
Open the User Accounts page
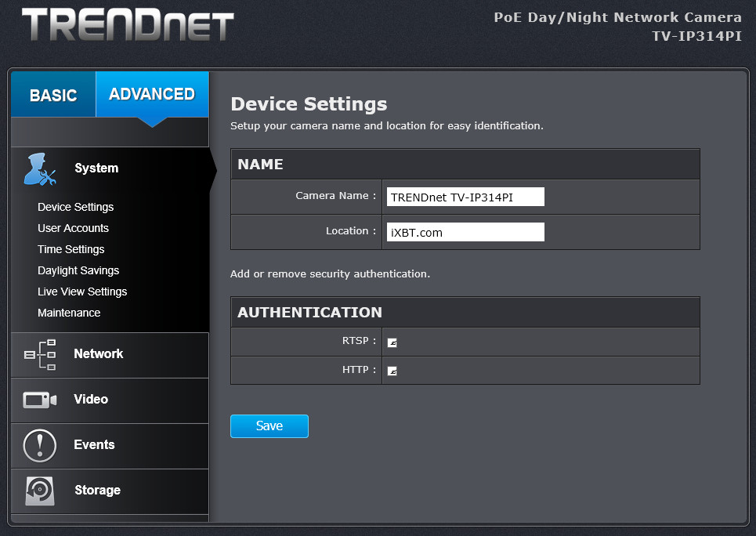coord(73,228)
